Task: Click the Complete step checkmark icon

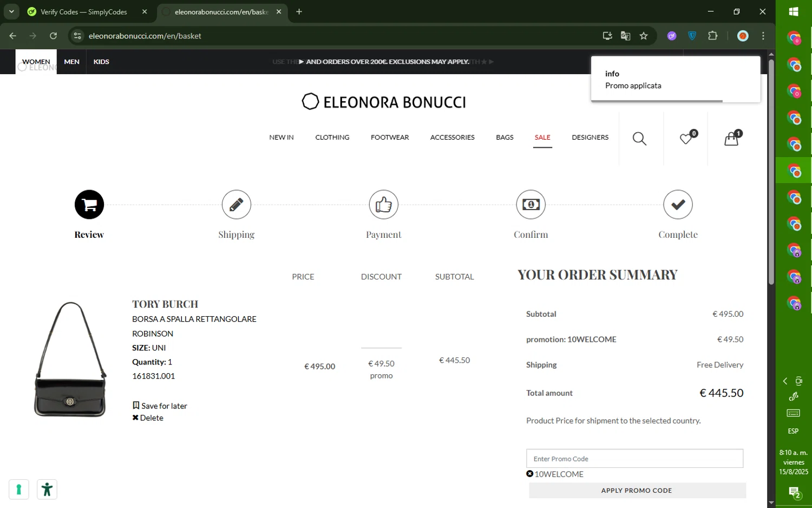Action: 678,205
